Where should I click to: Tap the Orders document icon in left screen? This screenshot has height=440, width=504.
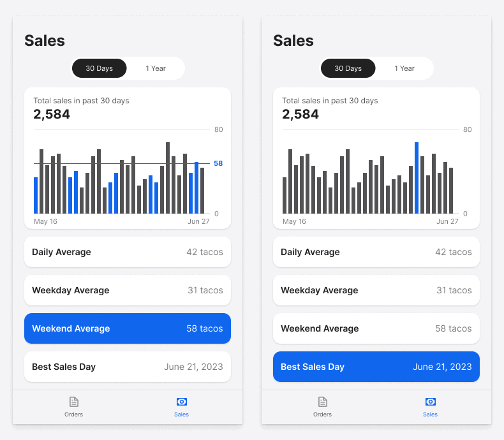pyautogui.click(x=73, y=402)
